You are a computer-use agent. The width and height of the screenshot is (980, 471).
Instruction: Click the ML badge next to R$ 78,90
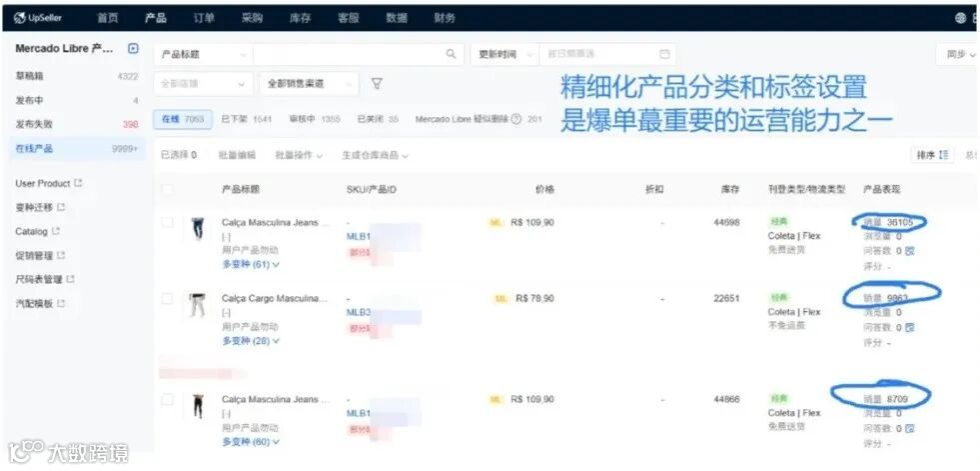click(500, 299)
